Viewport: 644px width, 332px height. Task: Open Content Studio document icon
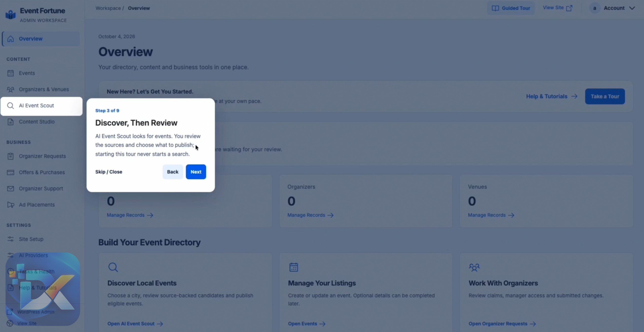pos(10,122)
